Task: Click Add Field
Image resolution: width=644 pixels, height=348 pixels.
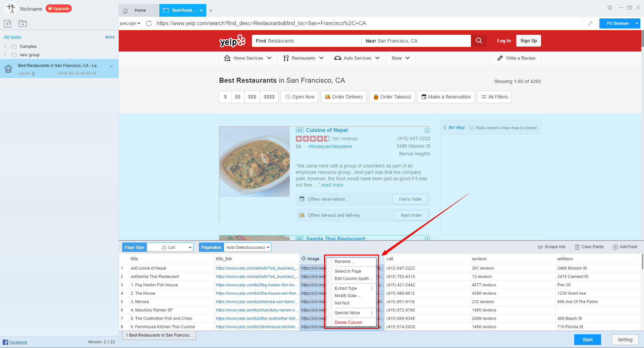Action: click(x=625, y=247)
